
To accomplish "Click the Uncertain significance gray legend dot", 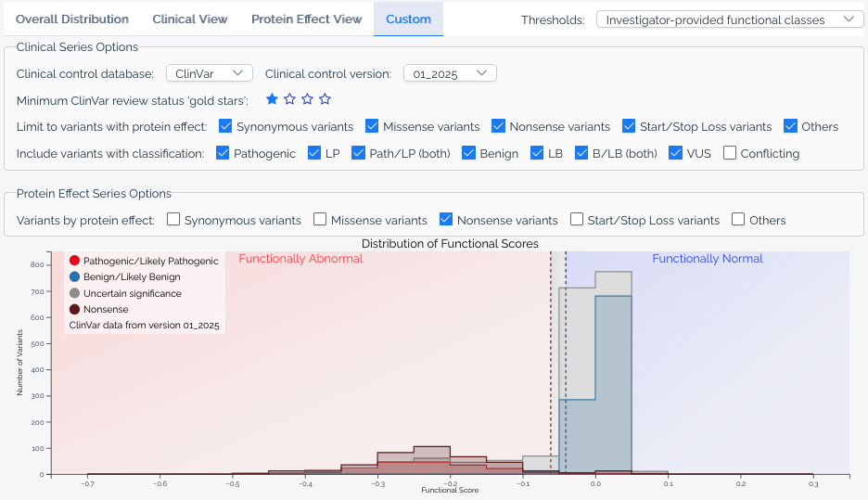I will [74, 293].
